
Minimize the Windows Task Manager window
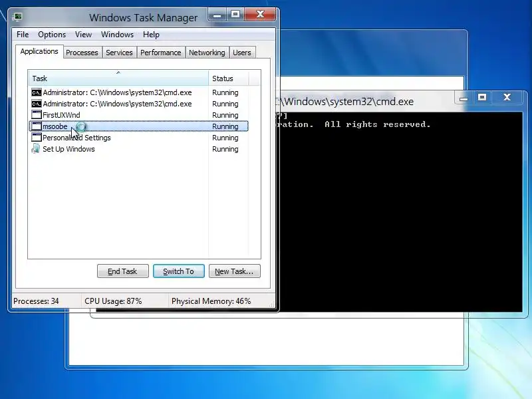(217, 15)
